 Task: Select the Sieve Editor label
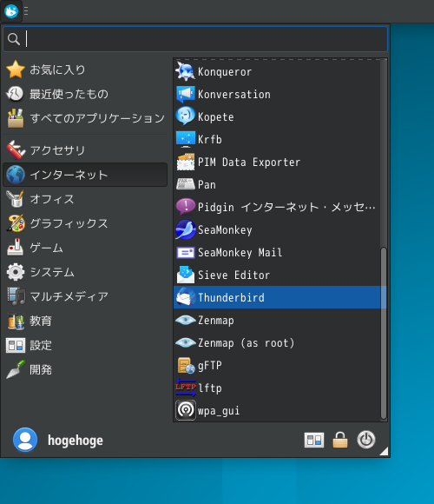(233, 275)
